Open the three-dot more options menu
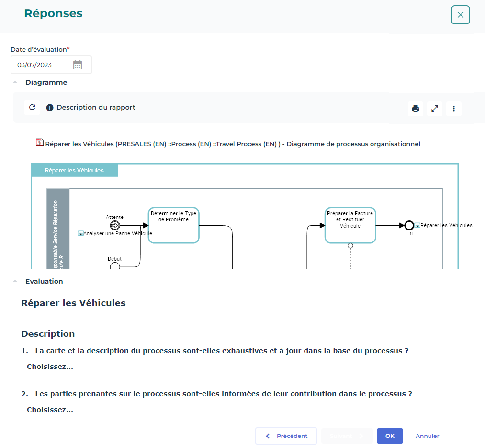 pyautogui.click(x=454, y=109)
